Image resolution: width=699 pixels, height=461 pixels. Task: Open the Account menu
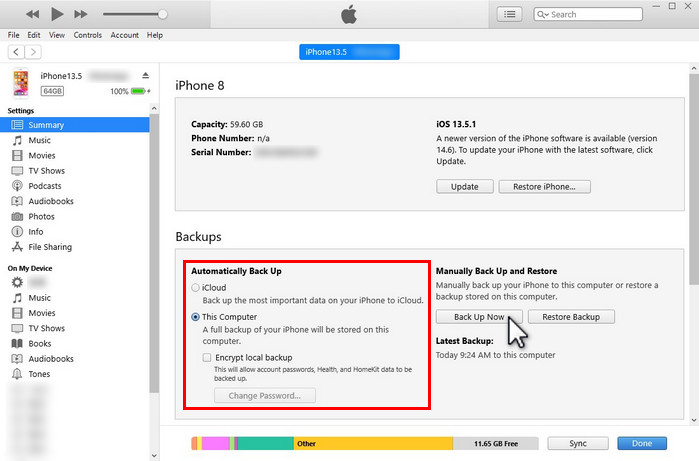point(124,35)
